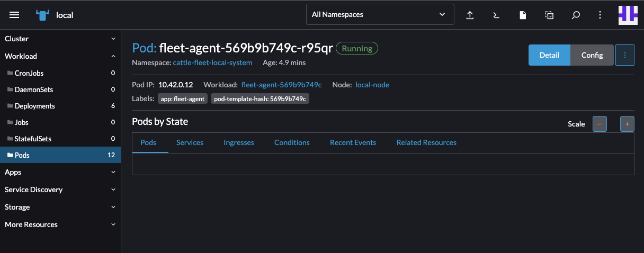Click the Deployments folder icon

[x=10, y=106]
